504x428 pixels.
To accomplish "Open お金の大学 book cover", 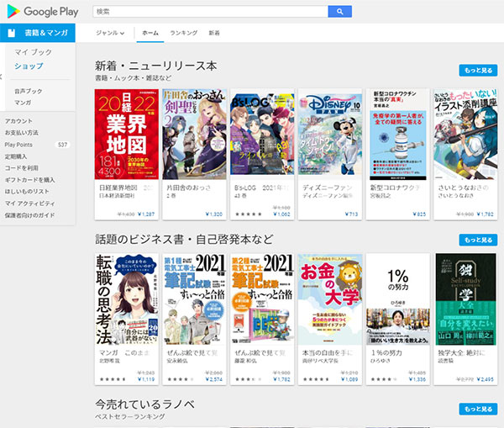I will tap(330, 299).
